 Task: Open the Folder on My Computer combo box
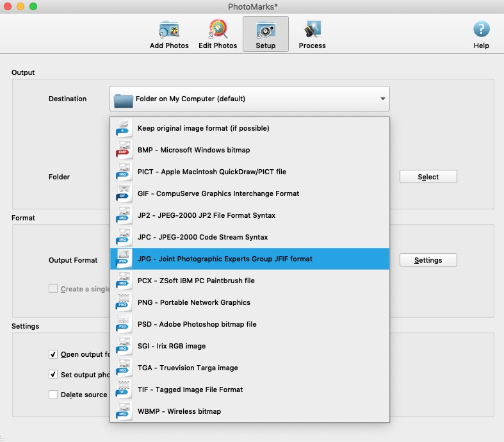click(249, 99)
